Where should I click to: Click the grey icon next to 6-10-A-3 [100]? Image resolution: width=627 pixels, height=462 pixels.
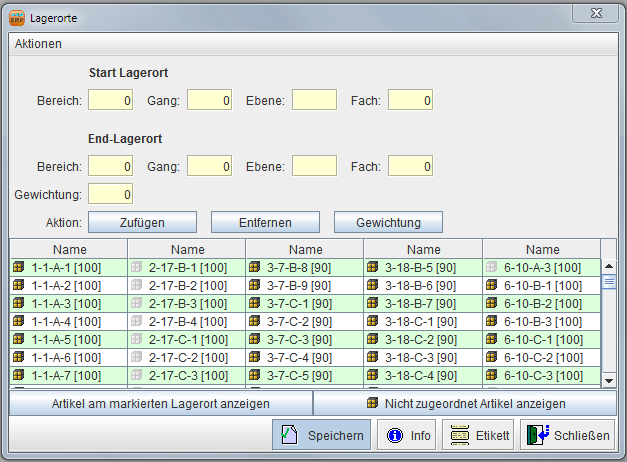point(491,268)
